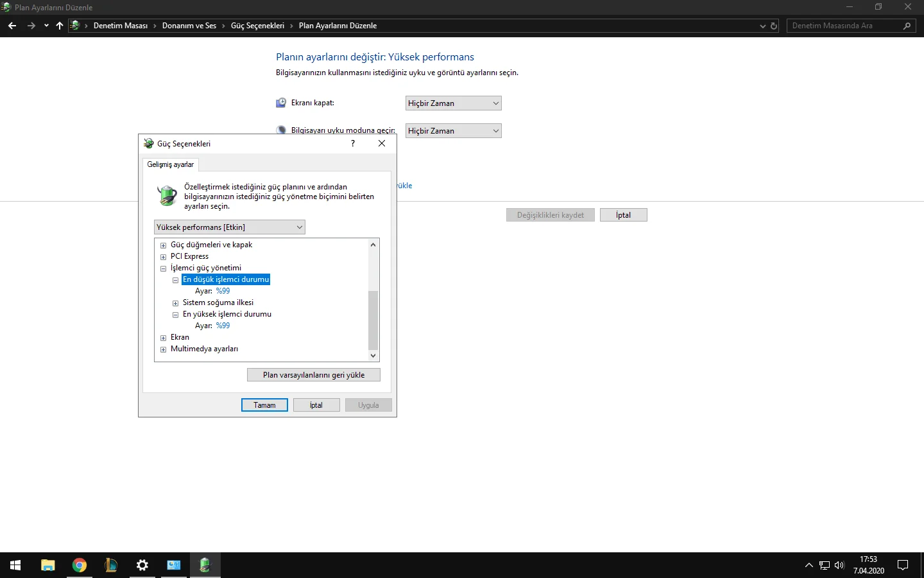Navigate to Denetim Masası breadcrumb
Screen dimensions: 924x578
(121, 26)
